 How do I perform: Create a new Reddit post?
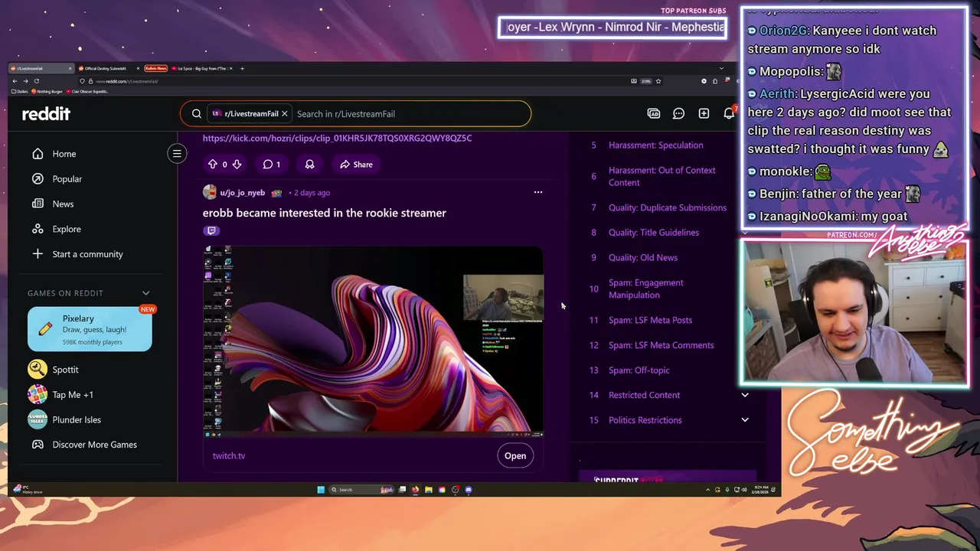point(704,113)
